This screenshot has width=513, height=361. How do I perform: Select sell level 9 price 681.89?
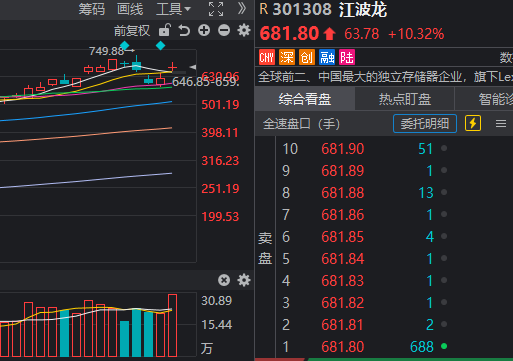(x=343, y=171)
